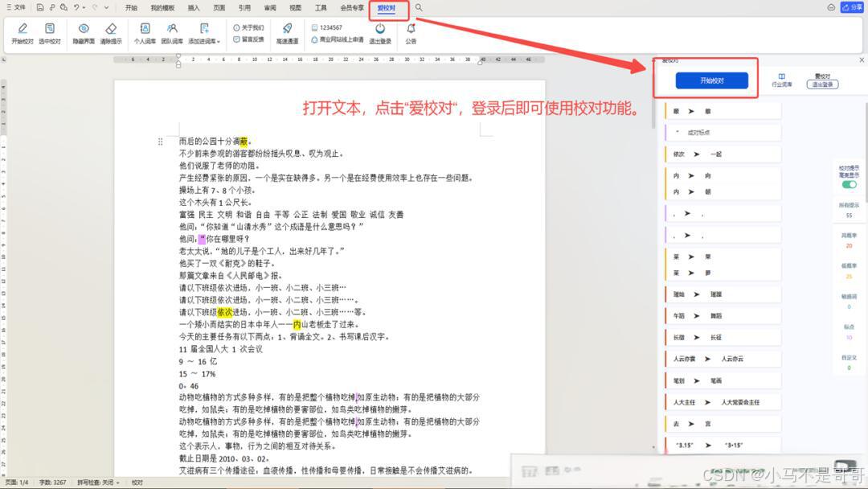
Task: Switch to the 视图 tab
Action: [x=296, y=8]
